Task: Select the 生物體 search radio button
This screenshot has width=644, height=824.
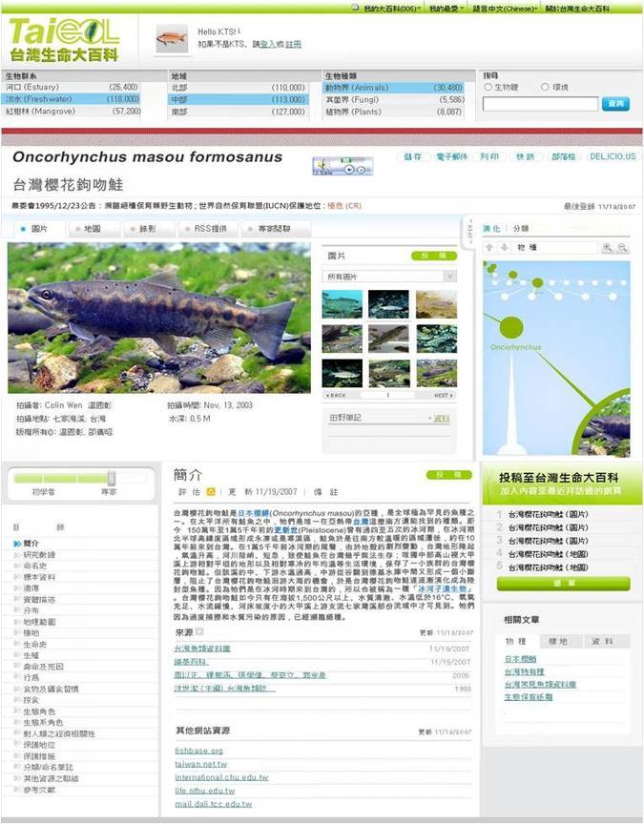Action: (488, 87)
